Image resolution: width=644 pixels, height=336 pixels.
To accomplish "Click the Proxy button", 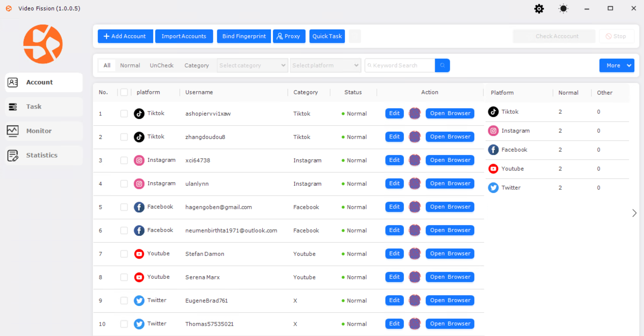I will click(x=289, y=36).
